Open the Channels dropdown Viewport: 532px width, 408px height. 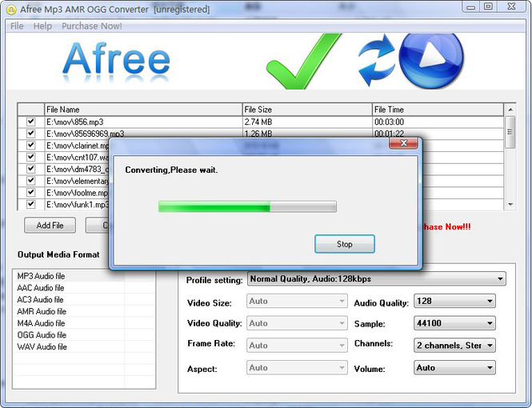click(x=454, y=346)
